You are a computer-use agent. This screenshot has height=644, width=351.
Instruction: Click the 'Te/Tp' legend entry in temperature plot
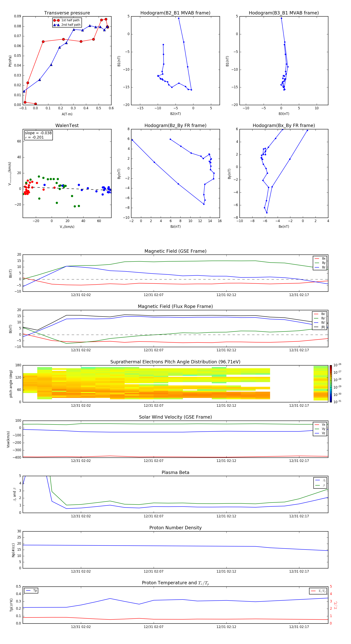[318, 591]
